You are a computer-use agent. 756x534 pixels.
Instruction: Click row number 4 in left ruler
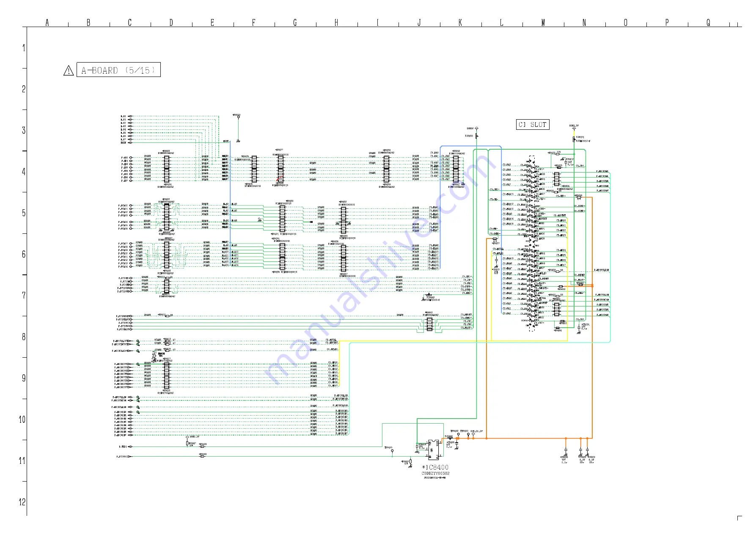coord(24,172)
